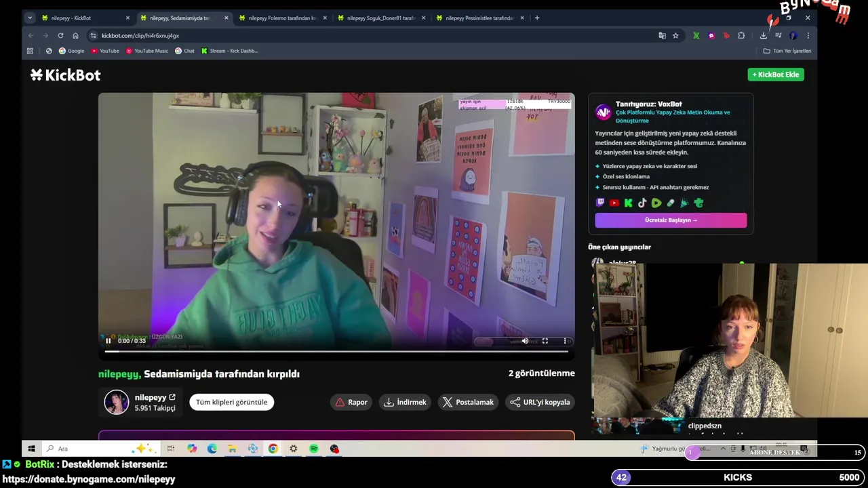Open the Chrome three-dot menu
The image size is (868, 488).
808,35
